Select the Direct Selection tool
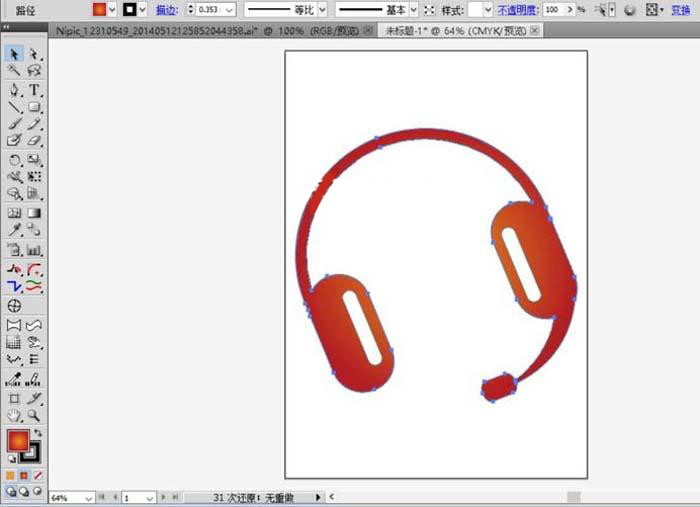The width and height of the screenshot is (700, 507). pyautogui.click(x=33, y=54)
